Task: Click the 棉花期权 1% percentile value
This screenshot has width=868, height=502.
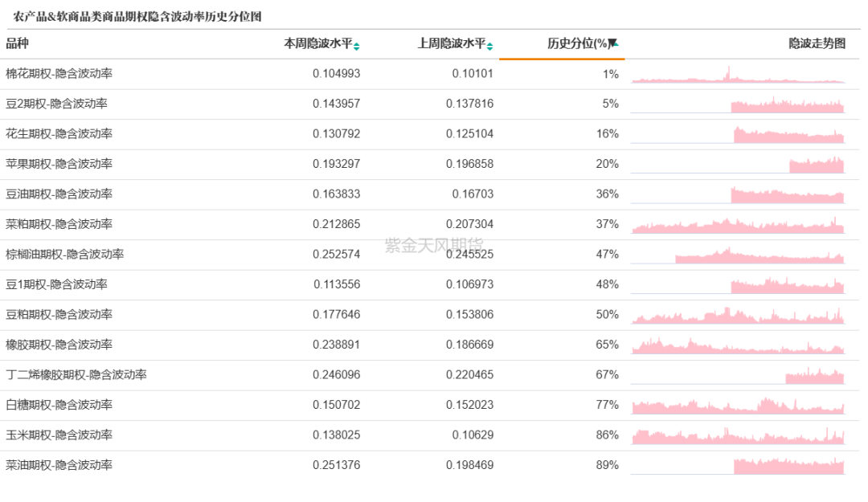Action: tap(612, 73)
